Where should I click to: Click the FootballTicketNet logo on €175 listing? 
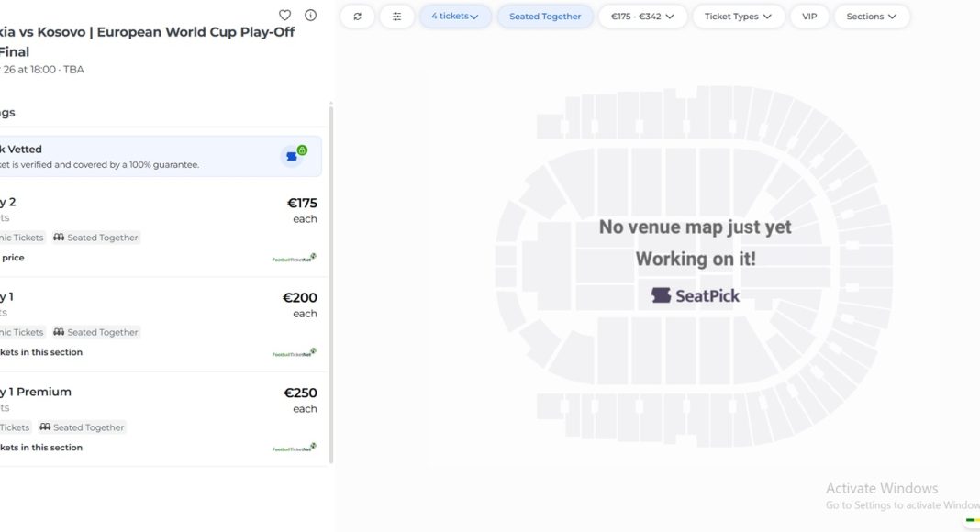(x=294, y=259)
